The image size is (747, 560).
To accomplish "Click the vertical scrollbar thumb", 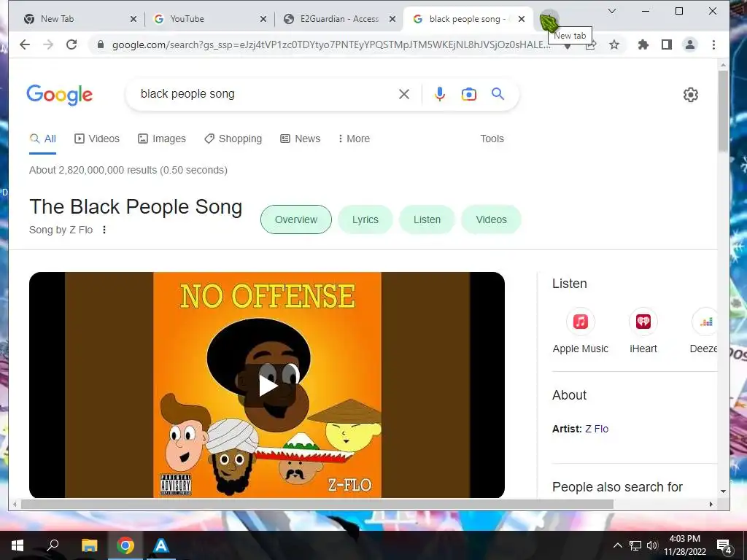I will (723, 111).
